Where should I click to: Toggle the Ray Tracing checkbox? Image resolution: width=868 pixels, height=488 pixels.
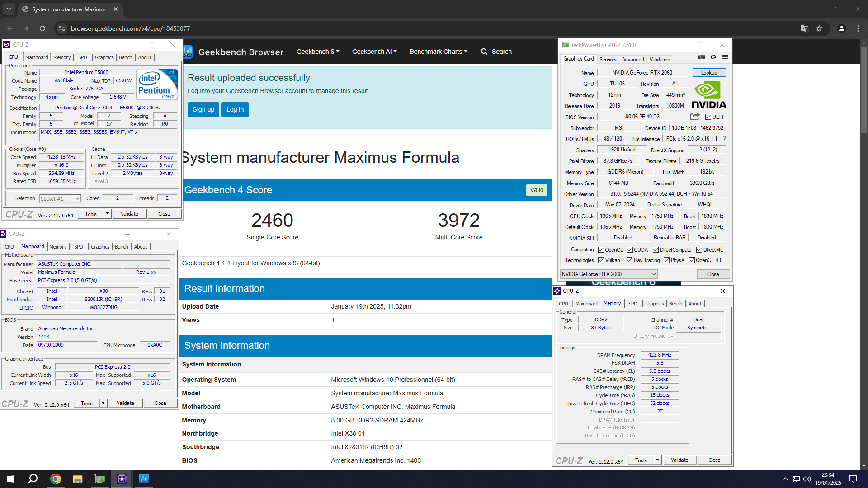(629, 260)
